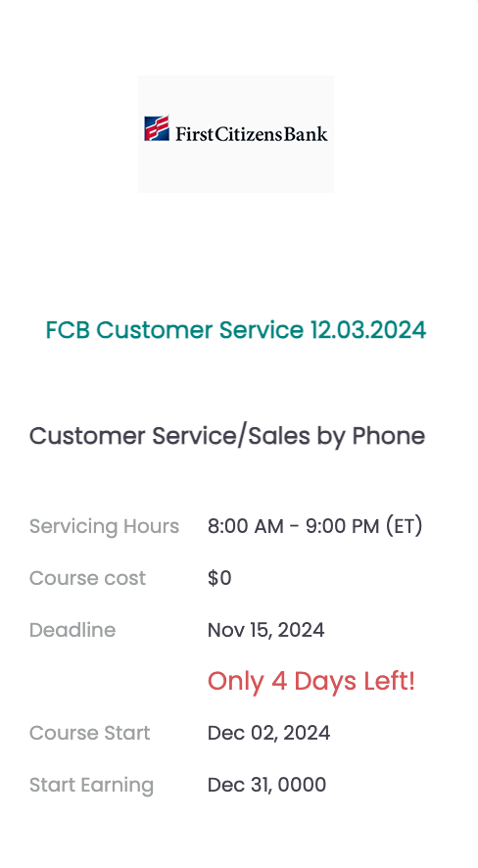Select the Dec 31, 0000 earning date
This screenshot has height=868, width=478.
[266, 785]
